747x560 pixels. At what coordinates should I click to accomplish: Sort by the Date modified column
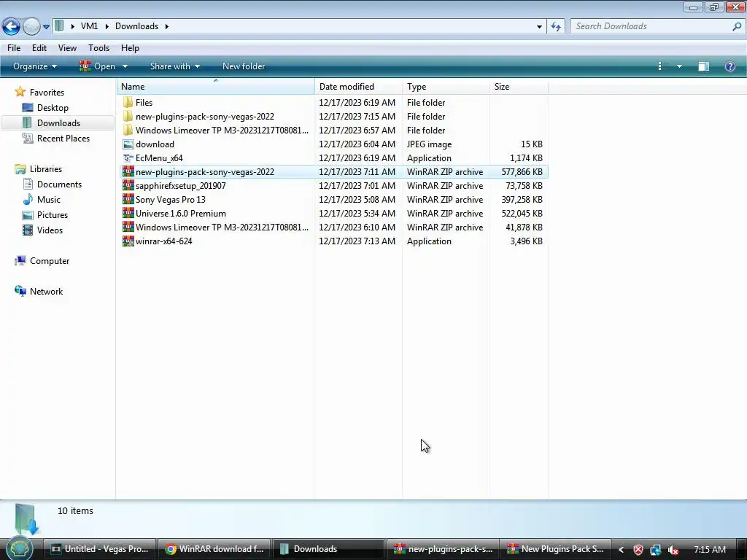[x=358, y=87]
